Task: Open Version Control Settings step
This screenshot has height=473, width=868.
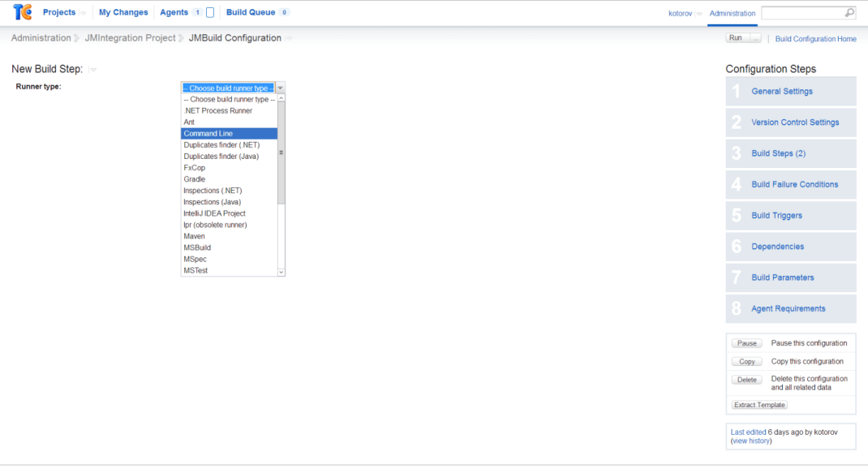Action: (790, 123)
